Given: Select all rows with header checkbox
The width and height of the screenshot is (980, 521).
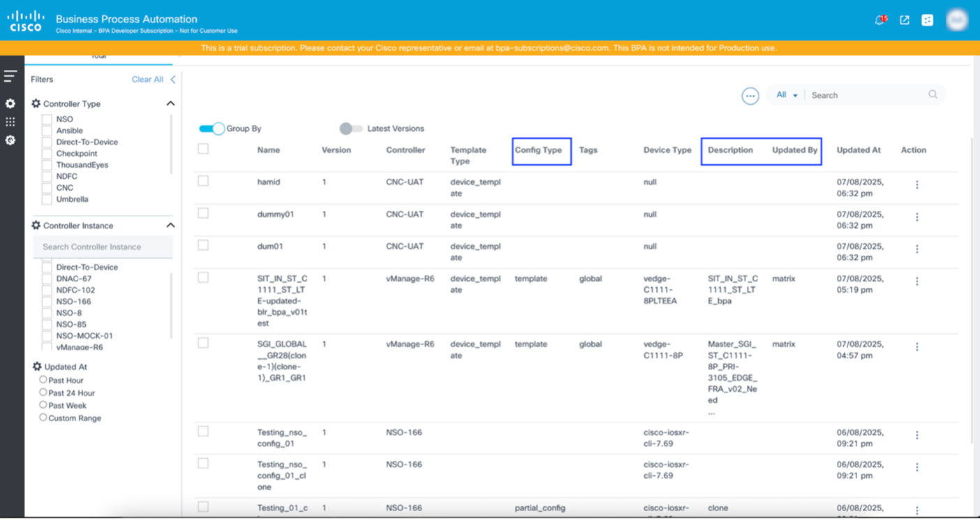Looking at the screenshot, I should pyautogui.click(x=203, y=149).
